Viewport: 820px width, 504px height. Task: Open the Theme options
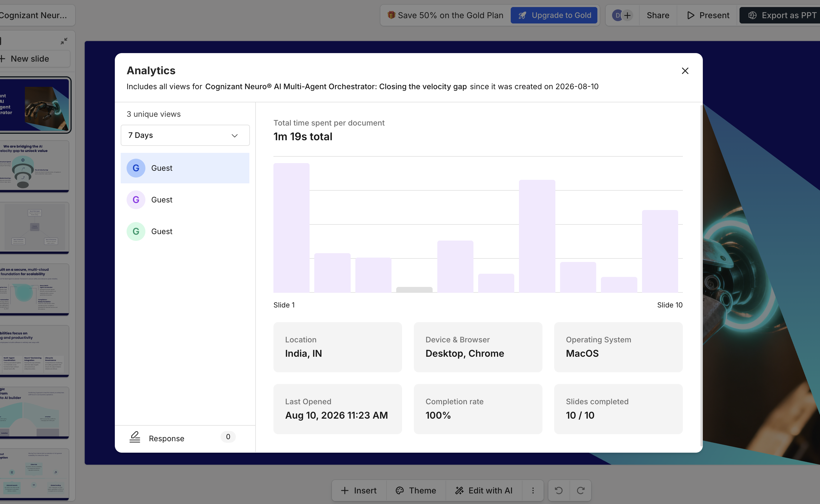[x=416, y=490]
